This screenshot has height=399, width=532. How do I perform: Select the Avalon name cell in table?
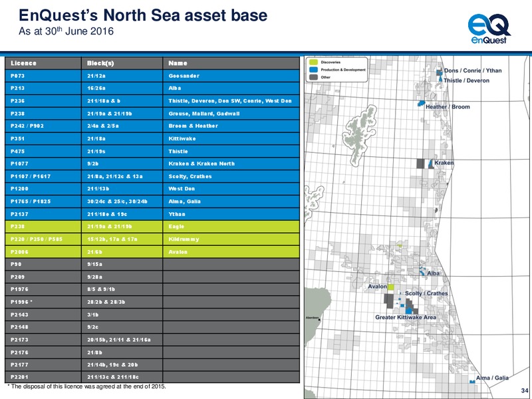click(231, 252)
